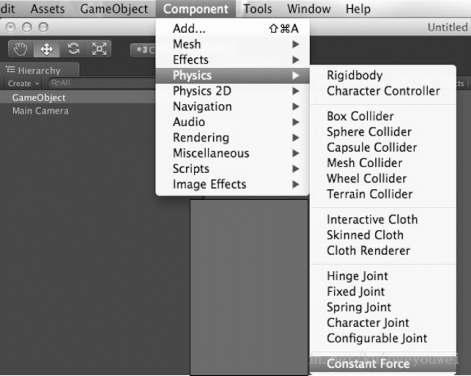471x376 pixels.
Task: Add a Sphere Collider
Action: click(x=383, y=132)
